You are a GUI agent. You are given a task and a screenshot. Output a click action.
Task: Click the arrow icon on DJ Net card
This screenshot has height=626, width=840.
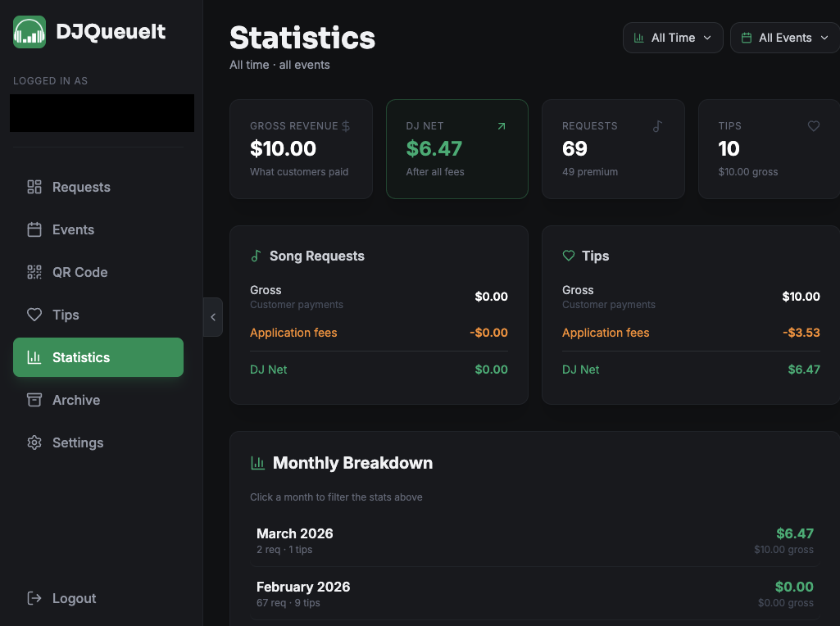[x=502, y=126]
